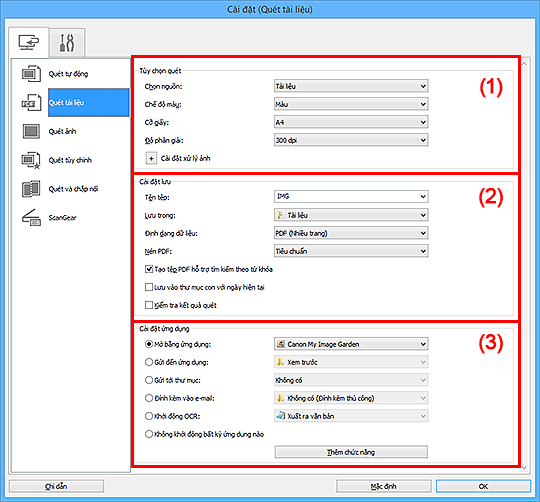Expand the Độ phân giải 300 dpi dropdown
This screenshot has width=540, height=502.
coord(351,140)
